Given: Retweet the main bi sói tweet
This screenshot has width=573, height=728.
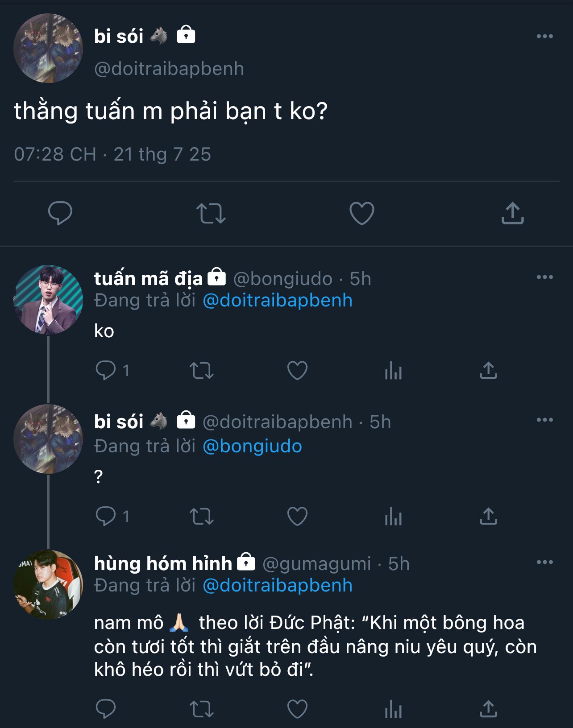Looking at the screenshot, I should 211,213.
